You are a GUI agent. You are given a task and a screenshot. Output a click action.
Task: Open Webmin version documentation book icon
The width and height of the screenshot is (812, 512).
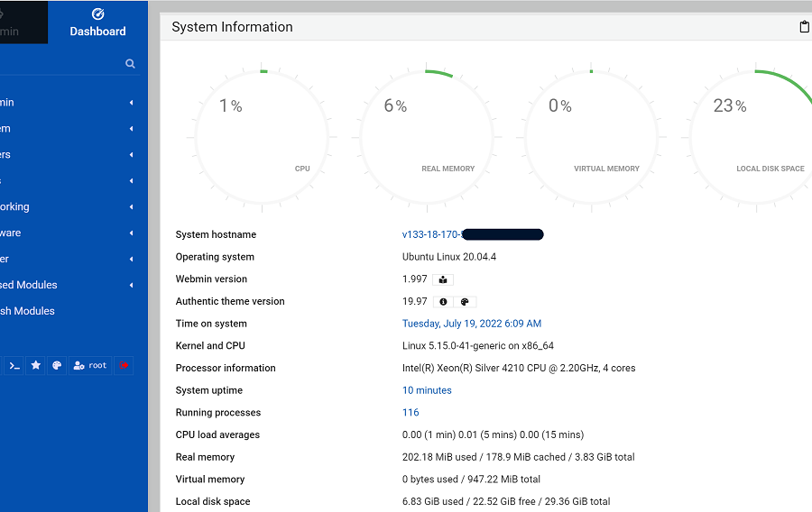click(443, 279)
